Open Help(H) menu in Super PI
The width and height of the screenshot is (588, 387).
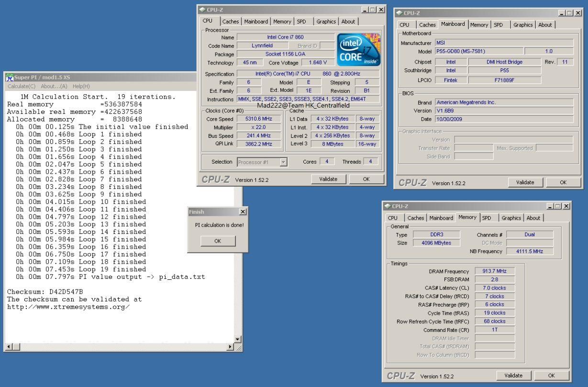click(81, 86)
